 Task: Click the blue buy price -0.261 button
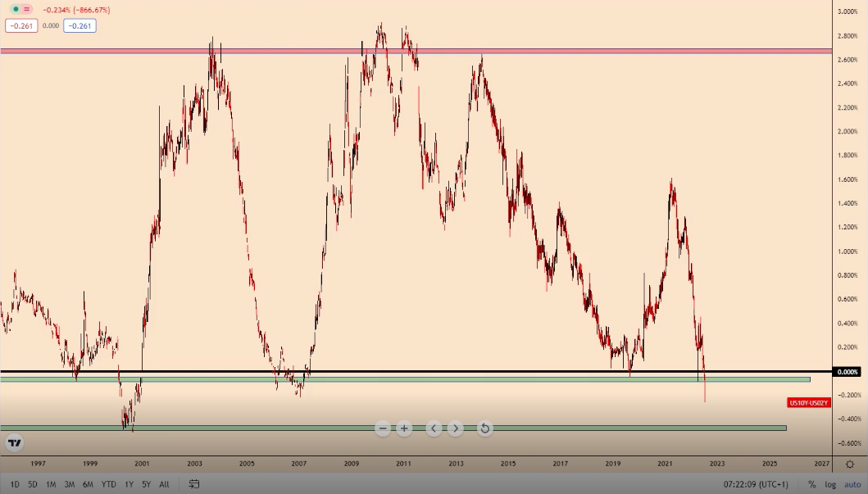tap(80, 25)
